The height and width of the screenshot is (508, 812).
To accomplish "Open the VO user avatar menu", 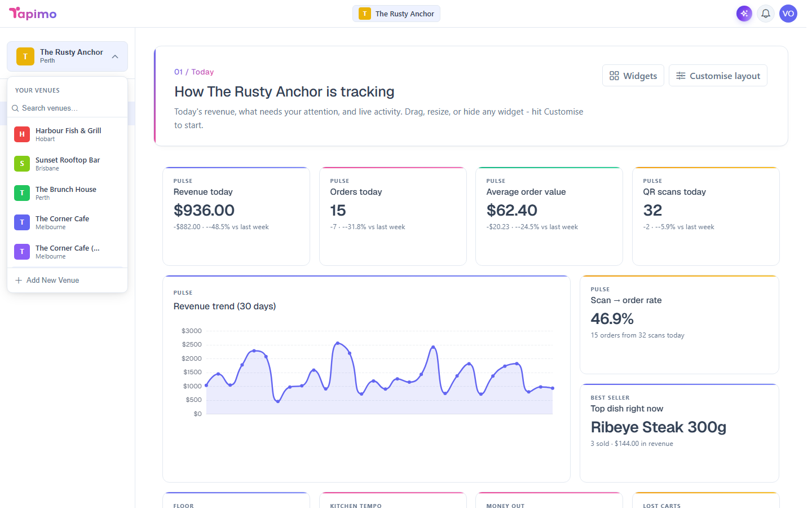I will coord(788,14).
